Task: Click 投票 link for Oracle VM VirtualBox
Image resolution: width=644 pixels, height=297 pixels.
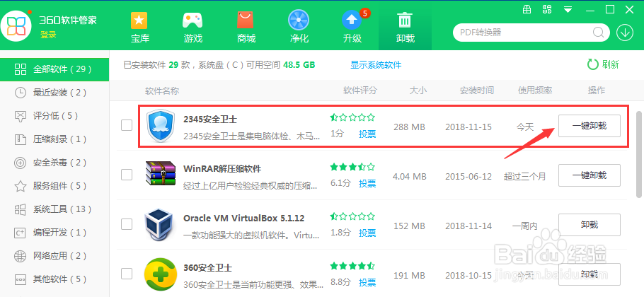Action: tap(367, 233)
